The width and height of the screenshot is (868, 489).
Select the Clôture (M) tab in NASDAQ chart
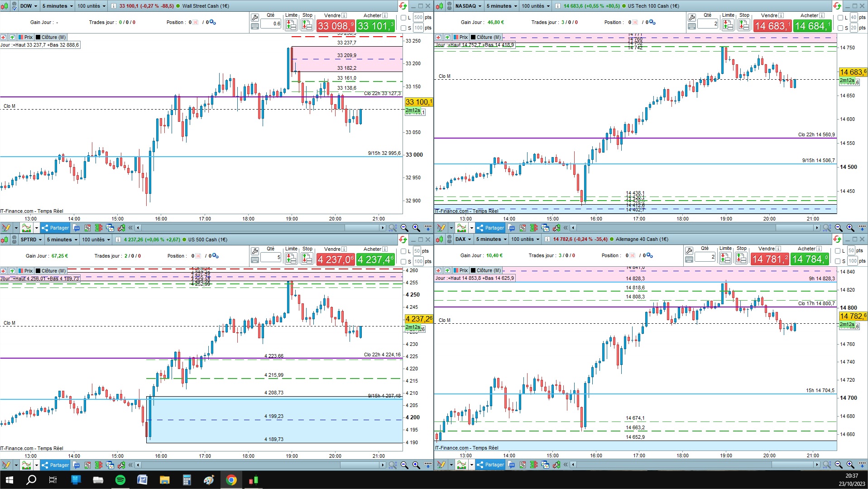point(486,37)
